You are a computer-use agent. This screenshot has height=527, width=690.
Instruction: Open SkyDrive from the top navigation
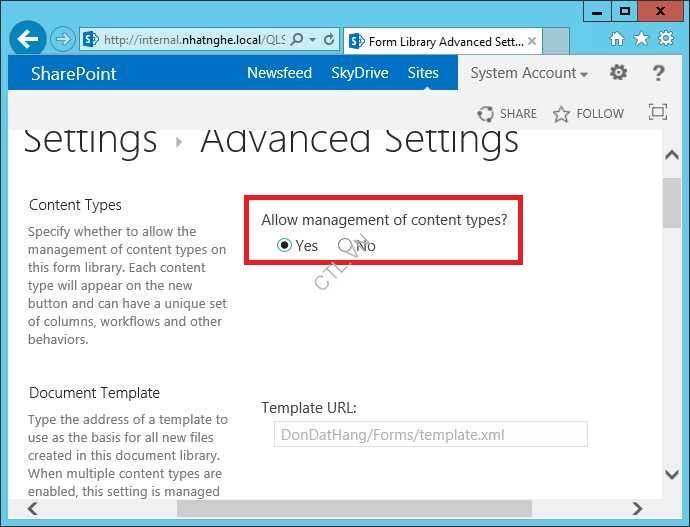359,73
